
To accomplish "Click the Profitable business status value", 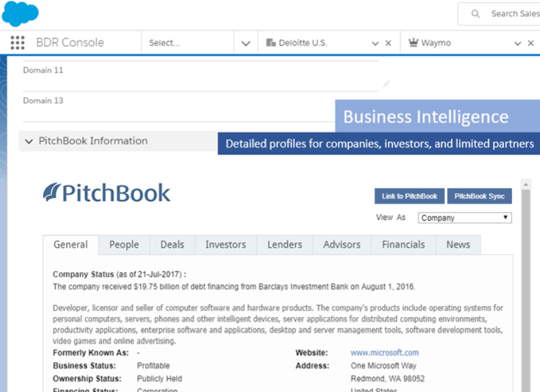I will pyautogui.click(x=153, y=365).
